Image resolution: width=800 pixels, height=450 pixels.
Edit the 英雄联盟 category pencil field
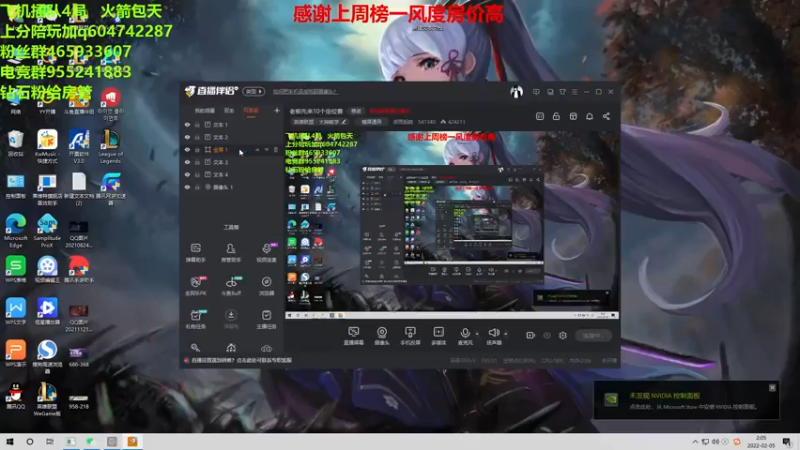point(319,122)
